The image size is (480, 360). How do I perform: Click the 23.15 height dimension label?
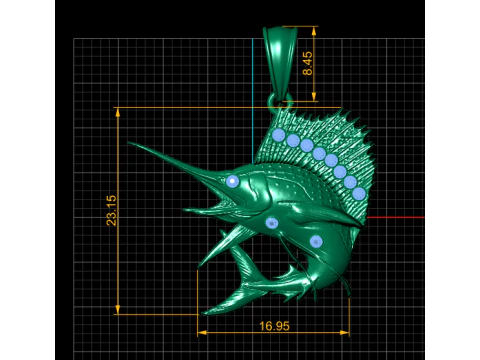111,211
